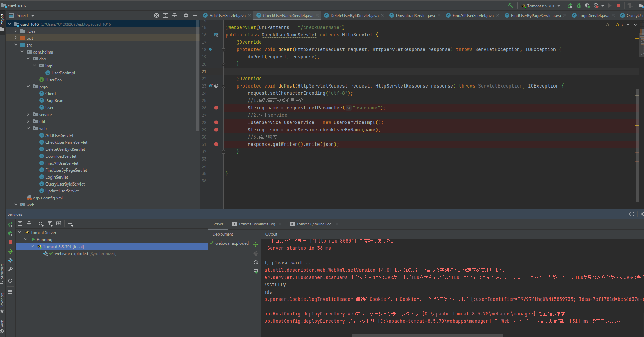Toggle the breakpoint on line 26
This screenshot has height=337, width=644.
tap(216, 108)
